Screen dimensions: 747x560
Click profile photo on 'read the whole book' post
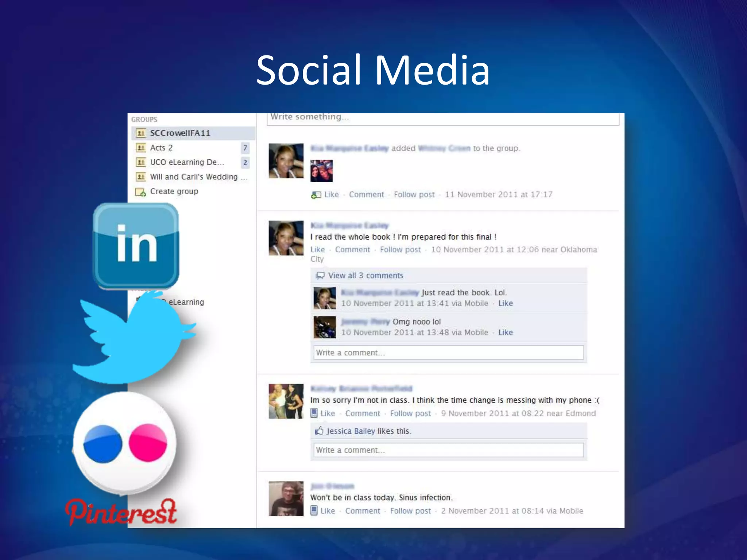click(x=286, y=238)
